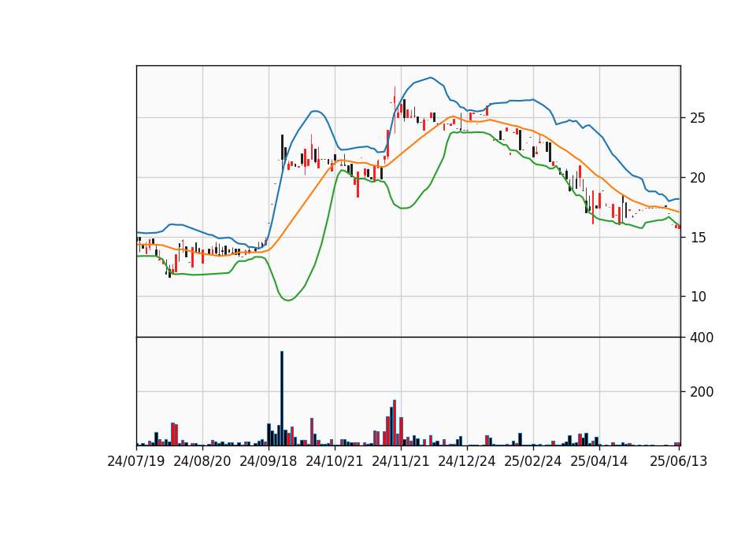Click the 24/07/19 date label
Viewport: 756px width, 543px height.
136,461
